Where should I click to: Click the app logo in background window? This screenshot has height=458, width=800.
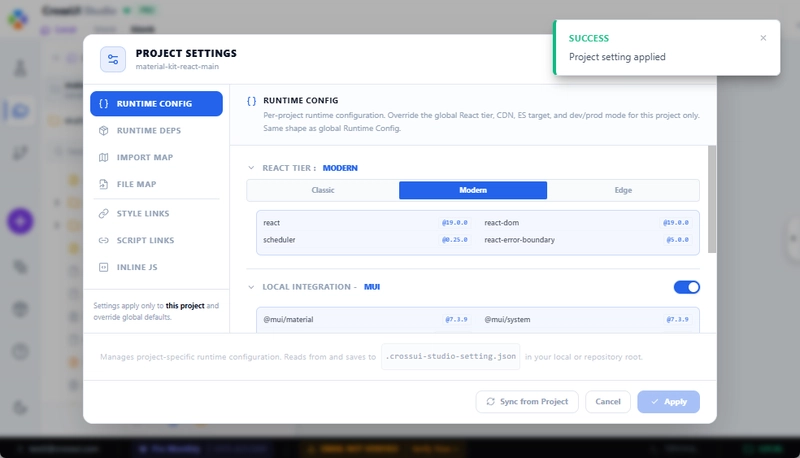[x=18, y=19]
